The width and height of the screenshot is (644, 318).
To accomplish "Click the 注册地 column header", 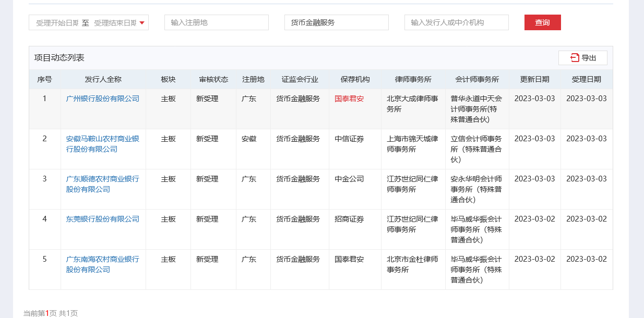I will pos(253,79).
